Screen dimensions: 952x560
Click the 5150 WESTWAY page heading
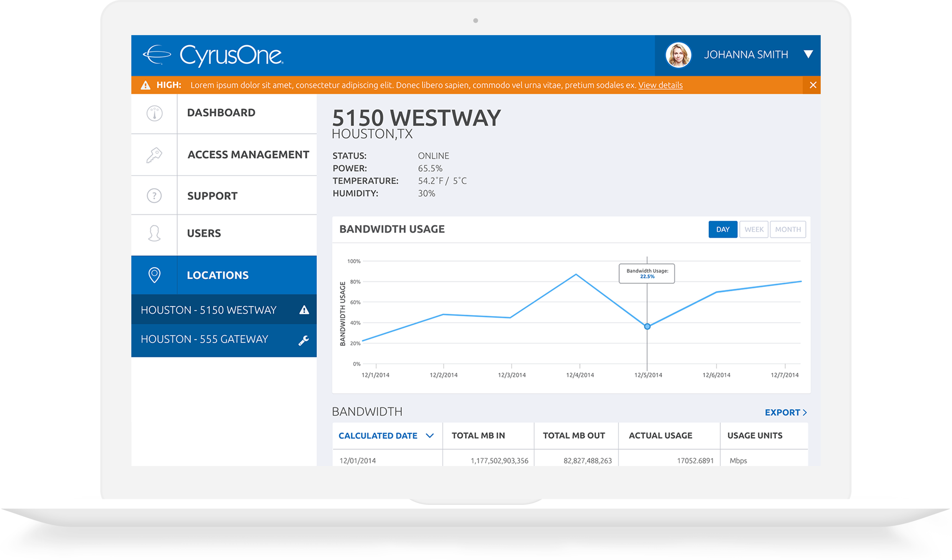(416, 117)
